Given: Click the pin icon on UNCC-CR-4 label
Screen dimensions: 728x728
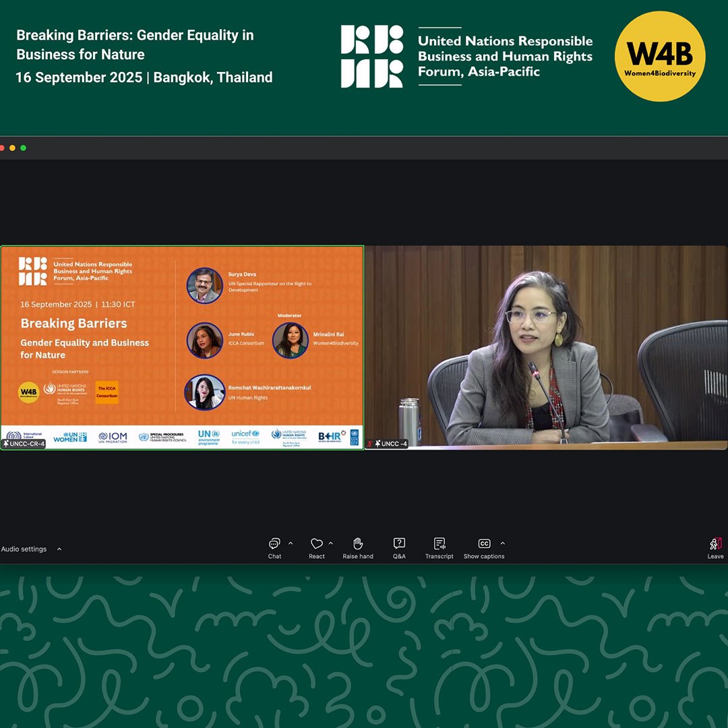Looking at the screenshot, I should click(6, 444).
